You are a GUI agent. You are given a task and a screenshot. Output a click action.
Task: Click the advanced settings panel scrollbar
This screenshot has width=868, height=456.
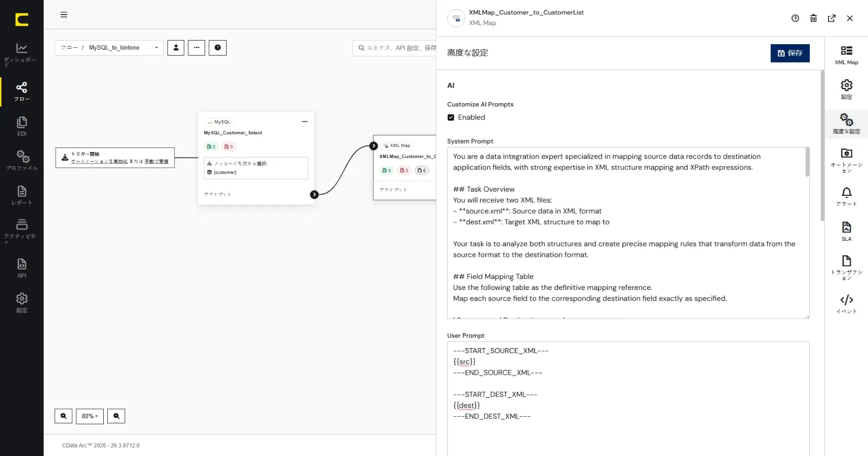822,145
